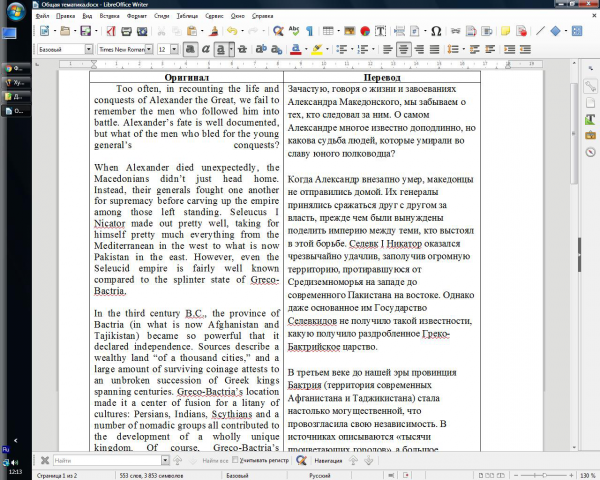Viewport: 600px width, 480px height.
Task: Close the find toolbar with X
Action: pyautogui.click(x=45, y=460)
